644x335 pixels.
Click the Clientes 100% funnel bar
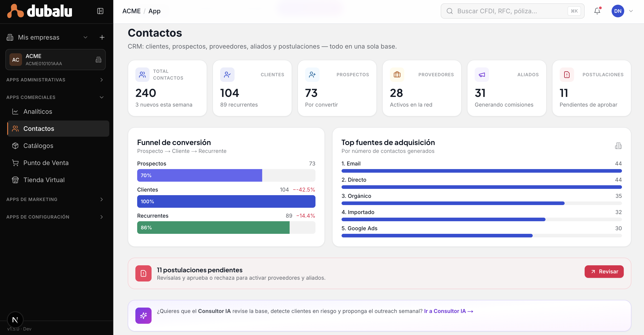coord(226,201)
